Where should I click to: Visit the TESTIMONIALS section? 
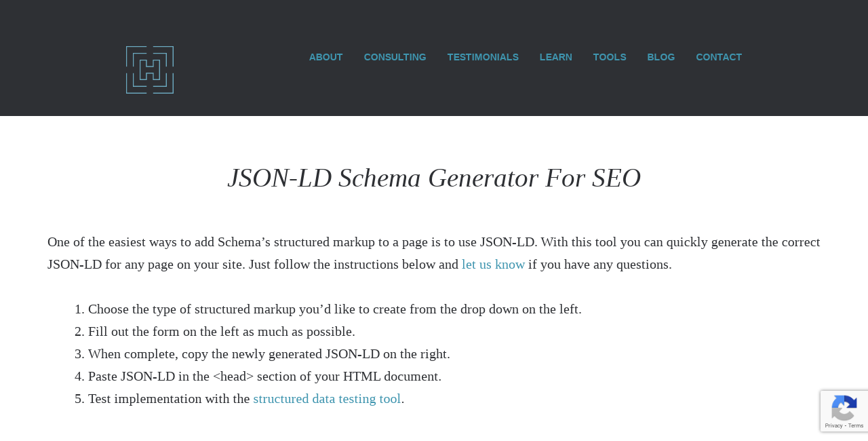pos(483,56)
